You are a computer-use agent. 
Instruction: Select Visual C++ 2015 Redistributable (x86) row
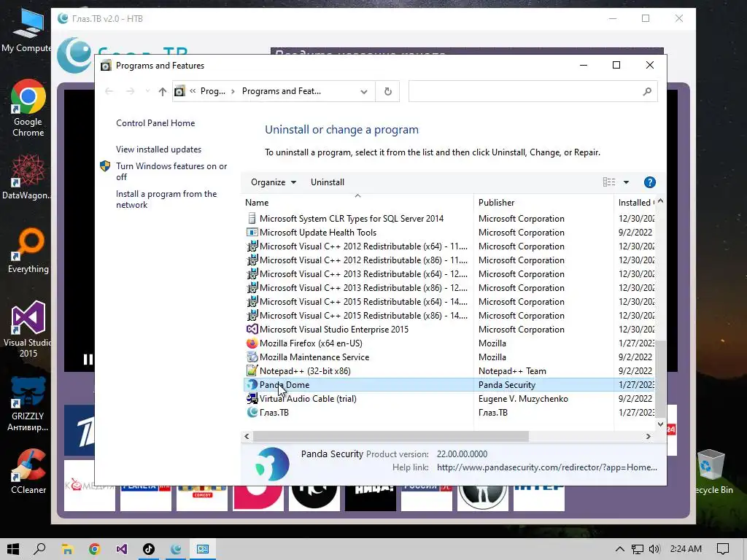click(x=449, y=316)
